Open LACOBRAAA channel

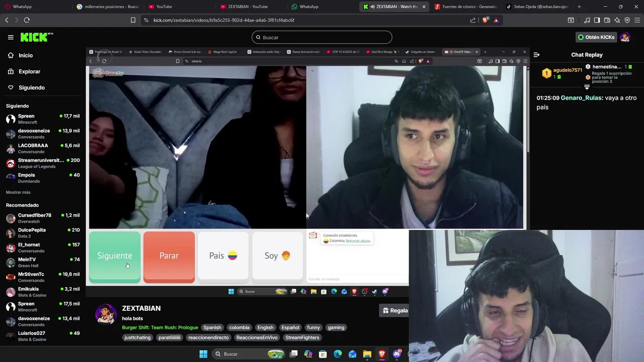click(x=43, y=148)
